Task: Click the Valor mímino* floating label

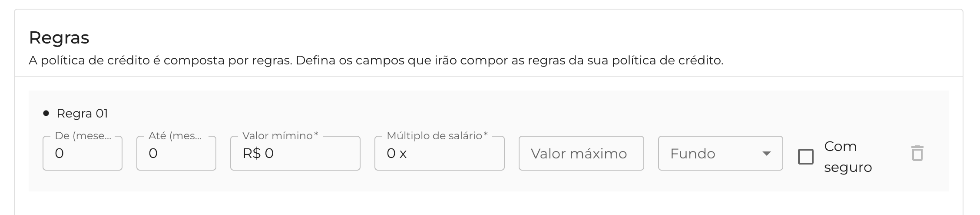Action: pos(280,136)
